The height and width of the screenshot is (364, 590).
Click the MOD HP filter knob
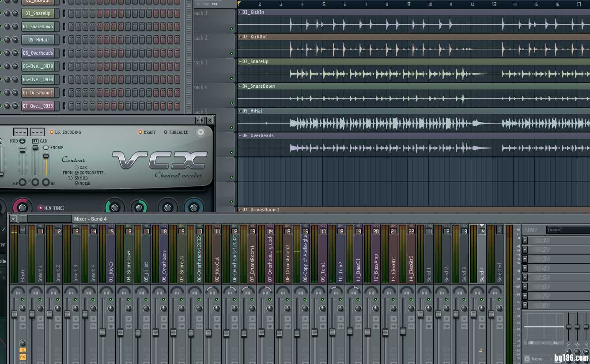(x=22, y=182)
